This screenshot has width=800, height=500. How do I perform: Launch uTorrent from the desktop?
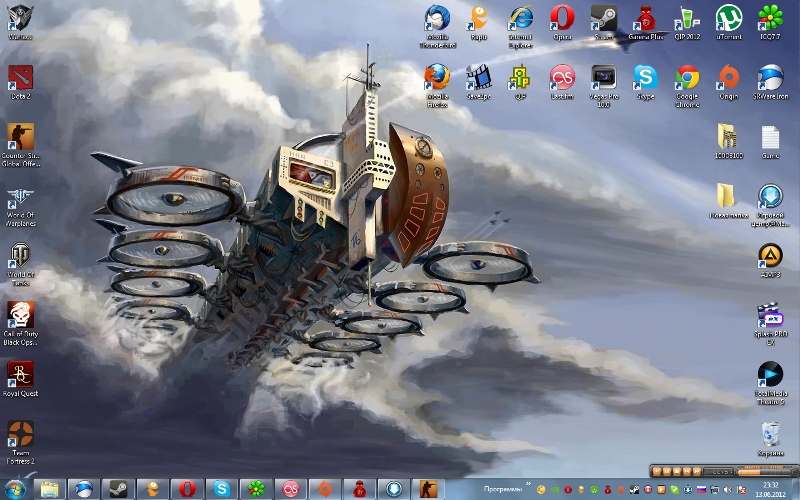tap(729, 23)
